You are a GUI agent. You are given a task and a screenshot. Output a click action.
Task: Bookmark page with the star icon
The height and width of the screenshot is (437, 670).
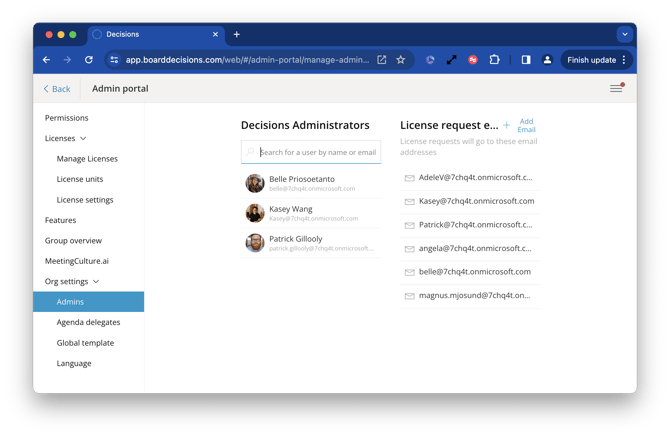tap(401, 60)
